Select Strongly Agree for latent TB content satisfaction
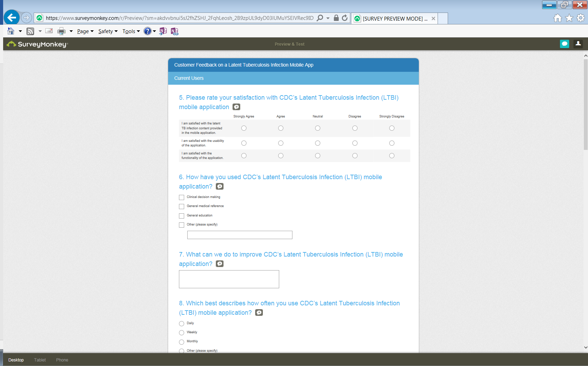This screenshot has width=588, height=366. 244,128
